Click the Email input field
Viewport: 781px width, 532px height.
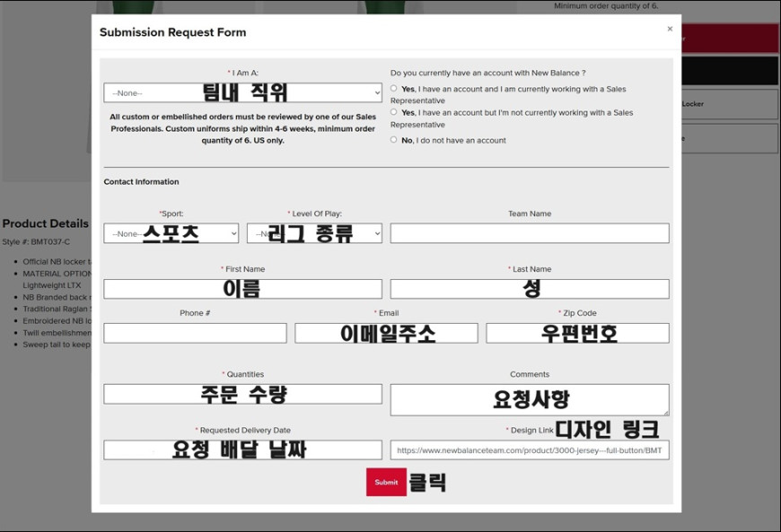pyautogui.click(x=387, y=333)
